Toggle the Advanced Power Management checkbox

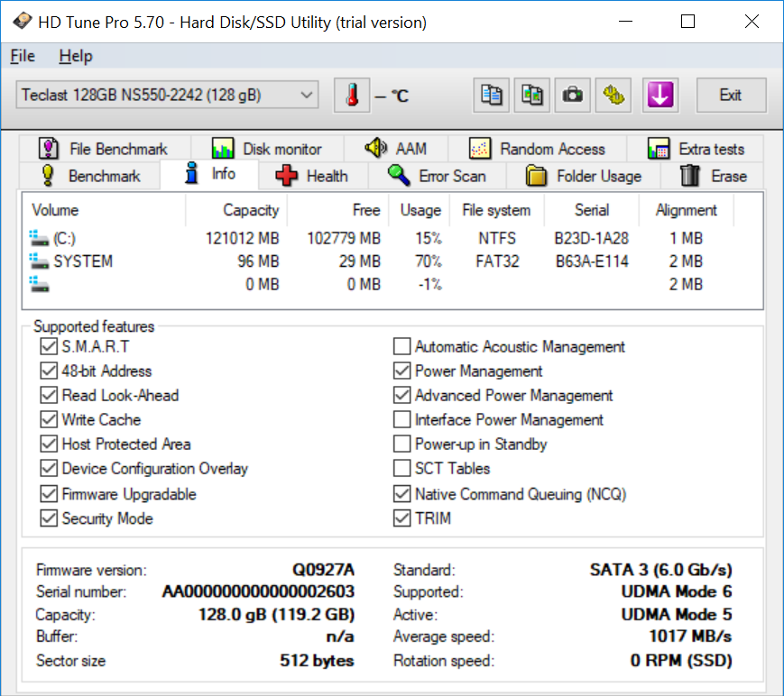pyautogui.click(x=402, y=395)
